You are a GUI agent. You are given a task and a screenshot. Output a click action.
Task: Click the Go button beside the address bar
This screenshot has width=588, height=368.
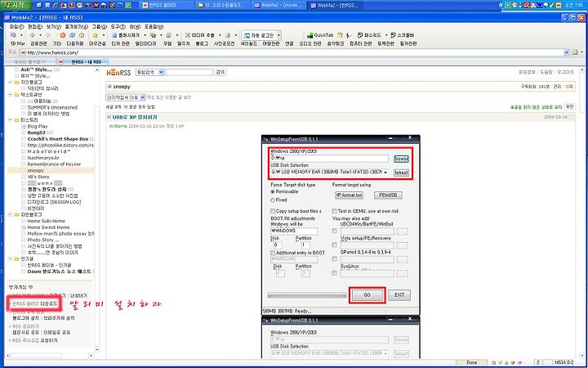[575, 52]
